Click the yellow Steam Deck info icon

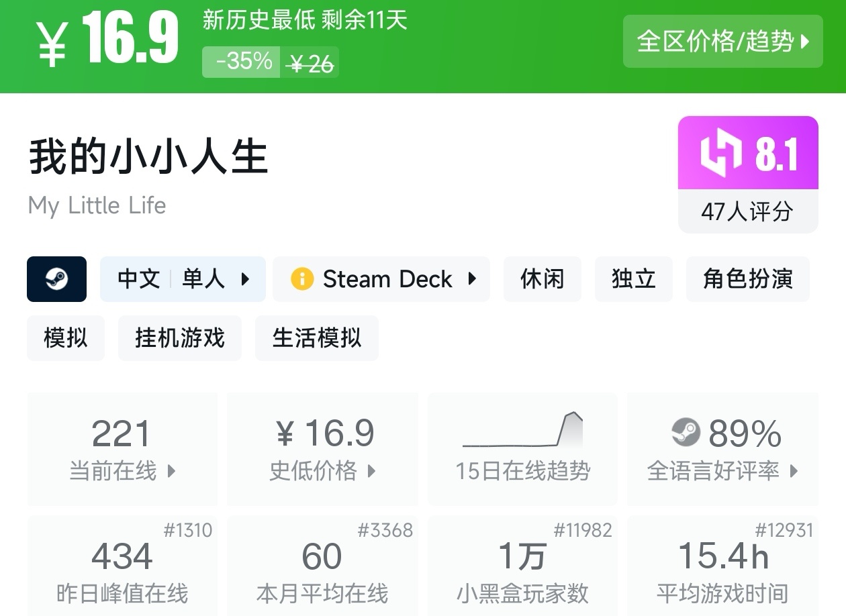302,279
